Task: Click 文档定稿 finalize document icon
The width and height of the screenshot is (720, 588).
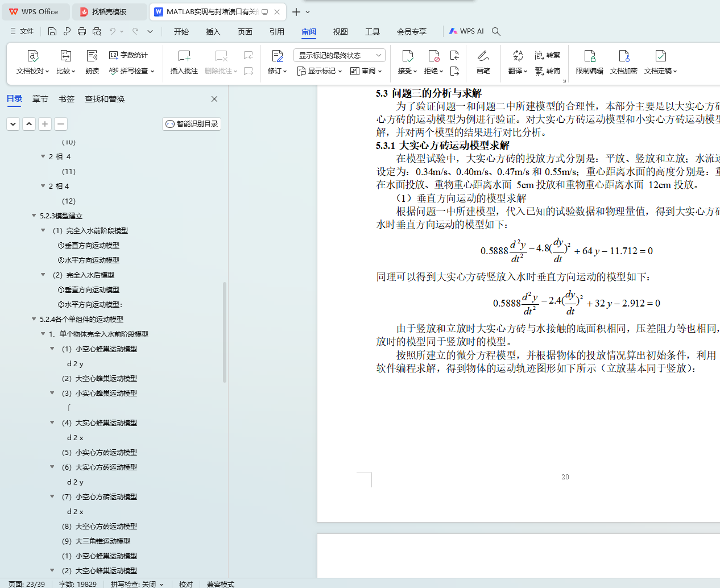Action: click(x=660, y=56)
